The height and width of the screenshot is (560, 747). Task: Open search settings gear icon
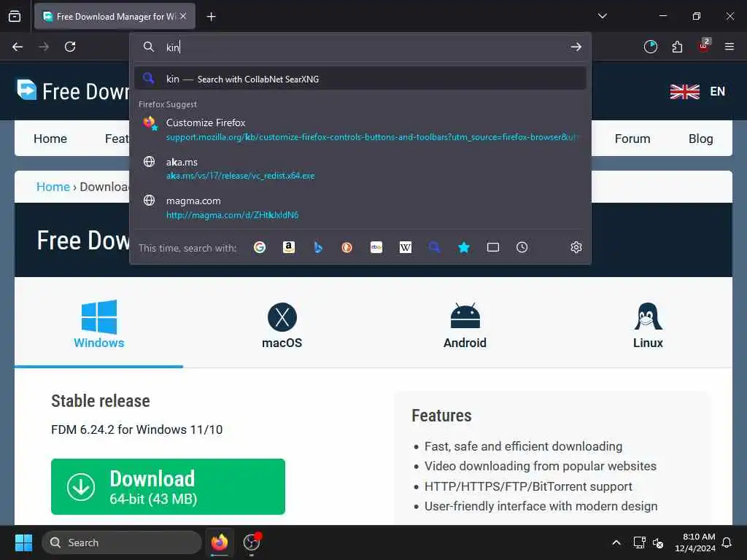point(576,247)
